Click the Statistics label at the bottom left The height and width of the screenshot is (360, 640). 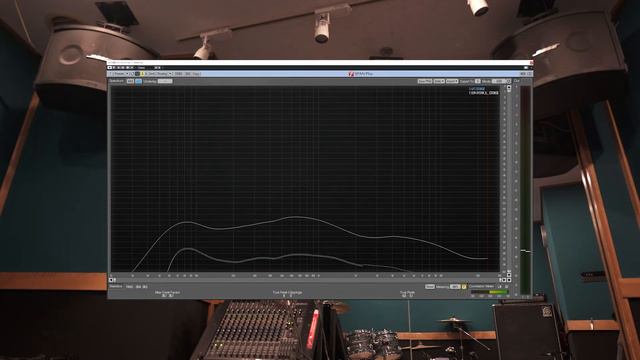click(116, 287)
